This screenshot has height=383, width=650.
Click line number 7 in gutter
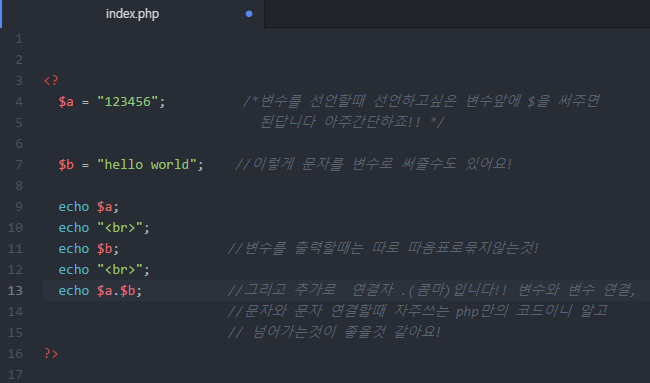[x=19, y=165]
